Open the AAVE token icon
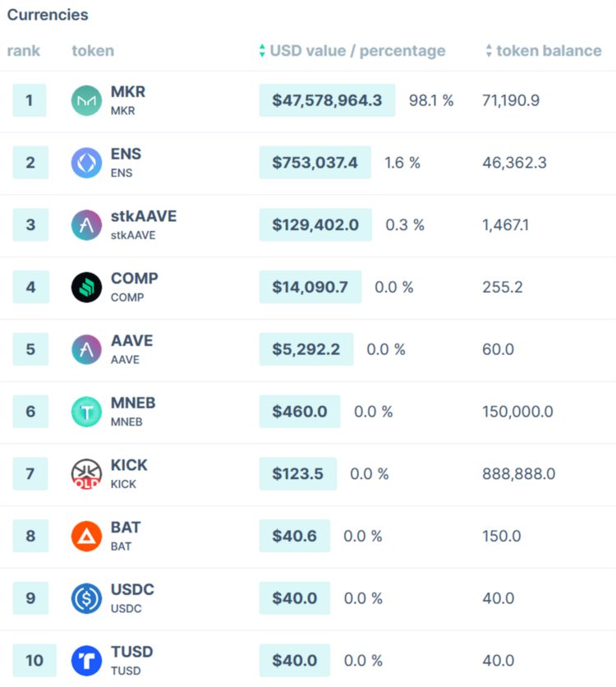 (x=86, y=349)
